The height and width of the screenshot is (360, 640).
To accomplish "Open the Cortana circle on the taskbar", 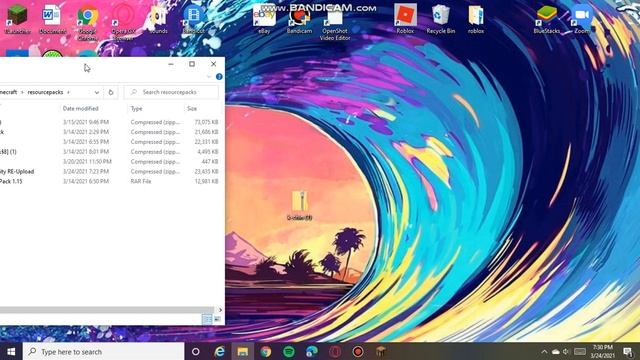I will [196, 351].
